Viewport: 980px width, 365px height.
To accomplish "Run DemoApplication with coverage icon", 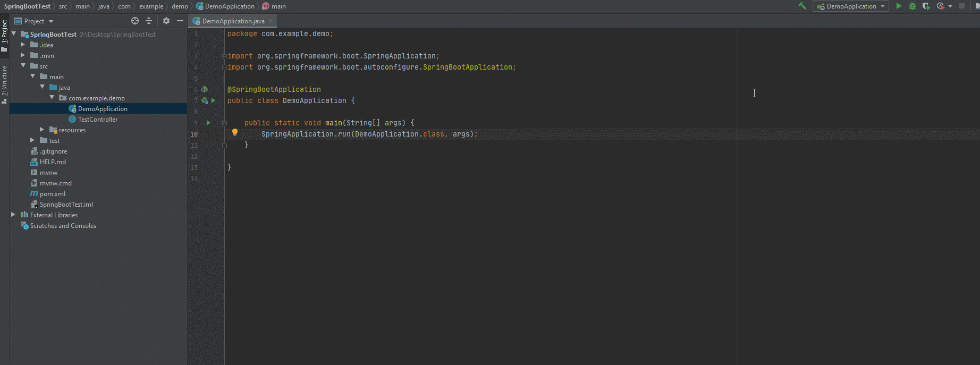I will pos(926,6).
